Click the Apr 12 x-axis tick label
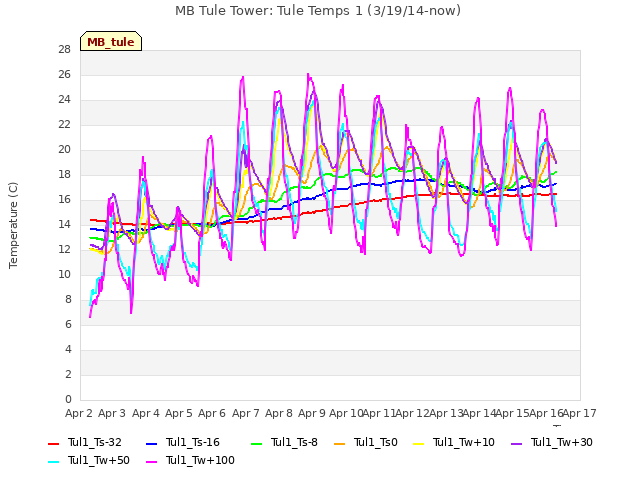 [x=413, y=413]
